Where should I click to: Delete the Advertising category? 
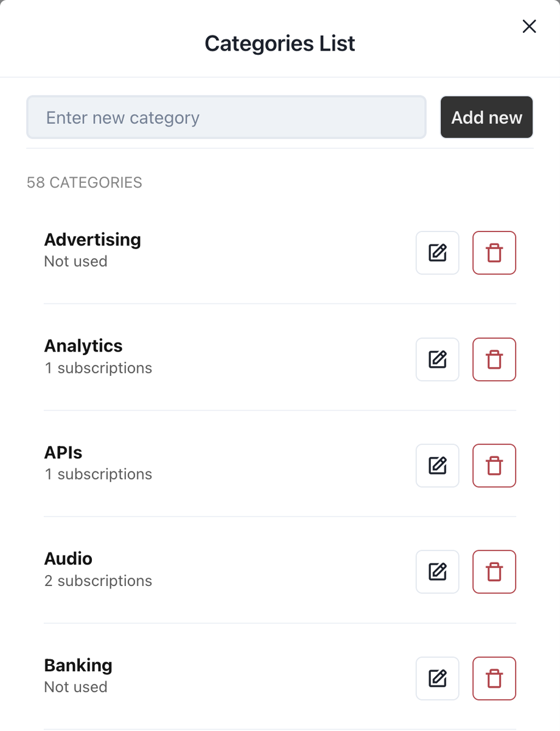coord(494,253)
